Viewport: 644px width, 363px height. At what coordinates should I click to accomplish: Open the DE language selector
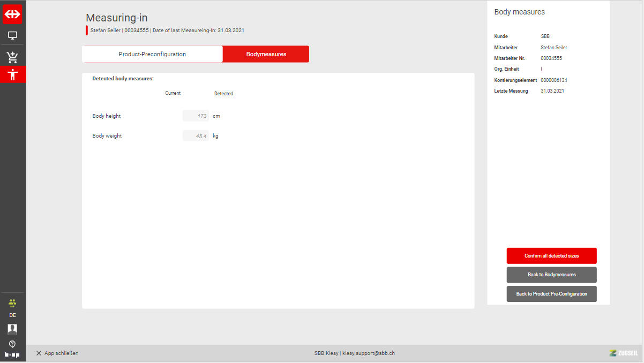pyautogui.click(x=13, y=315)
